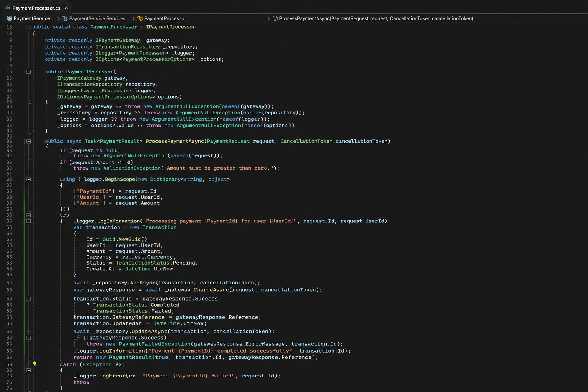This screenshot has height=392, width=588.
Task: Click BeginScope in the using statement
Action: pos(120,179)
